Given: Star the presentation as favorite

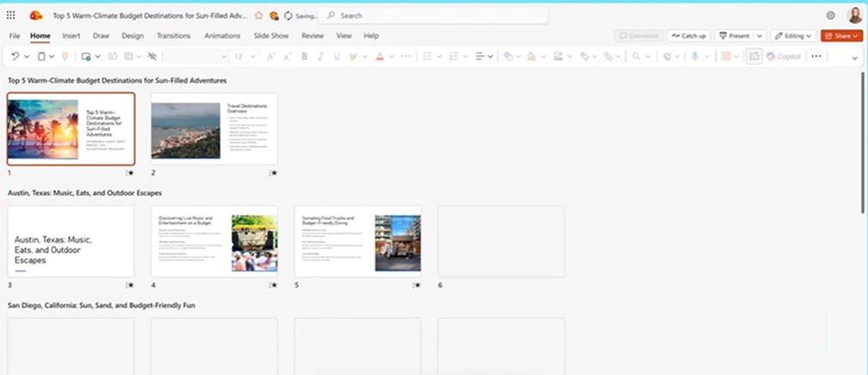Looking at the screenshot, I should 259,15.
